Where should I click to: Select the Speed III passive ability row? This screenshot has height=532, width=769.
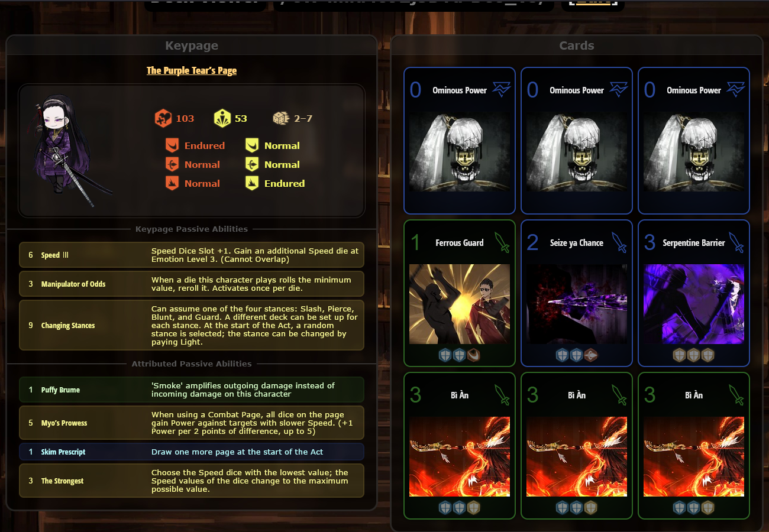coord(192,255)
